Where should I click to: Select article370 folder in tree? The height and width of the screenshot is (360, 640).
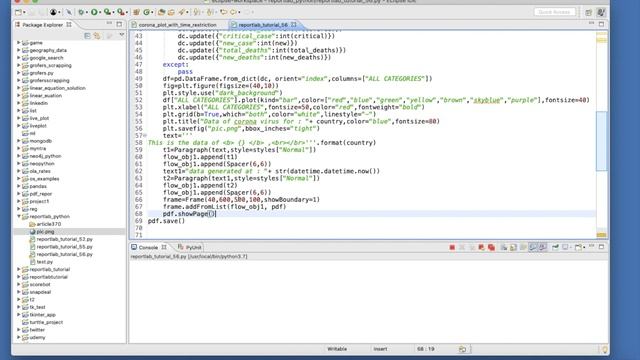pos(49,224)
